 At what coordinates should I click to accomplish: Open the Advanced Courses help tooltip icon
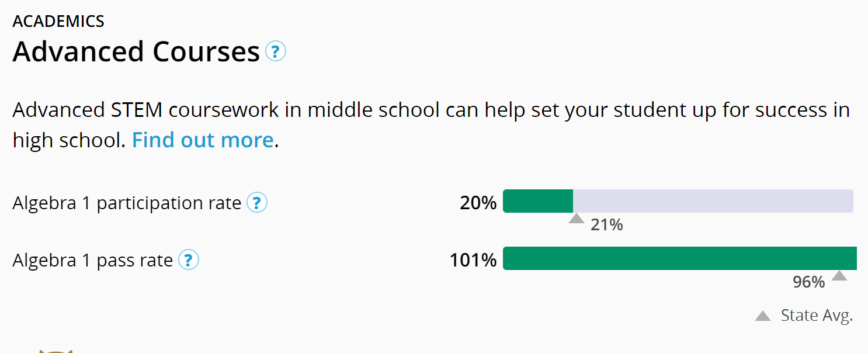coord(276,51)
